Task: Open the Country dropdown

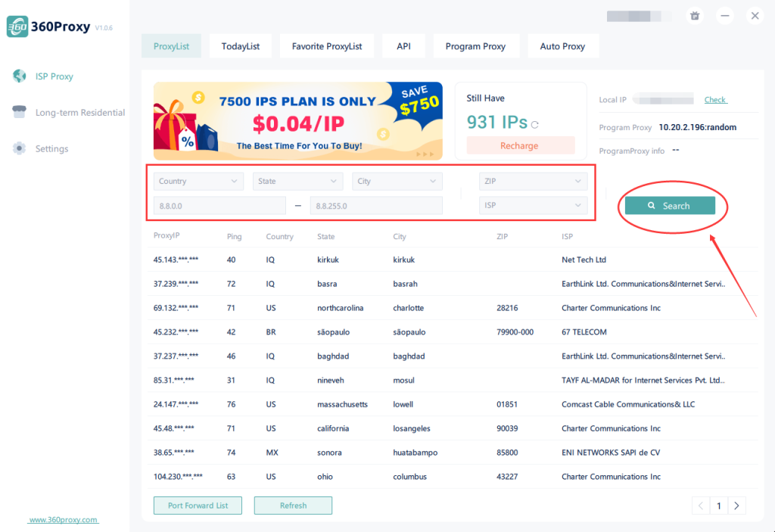Action: click(x=198, y=181)
